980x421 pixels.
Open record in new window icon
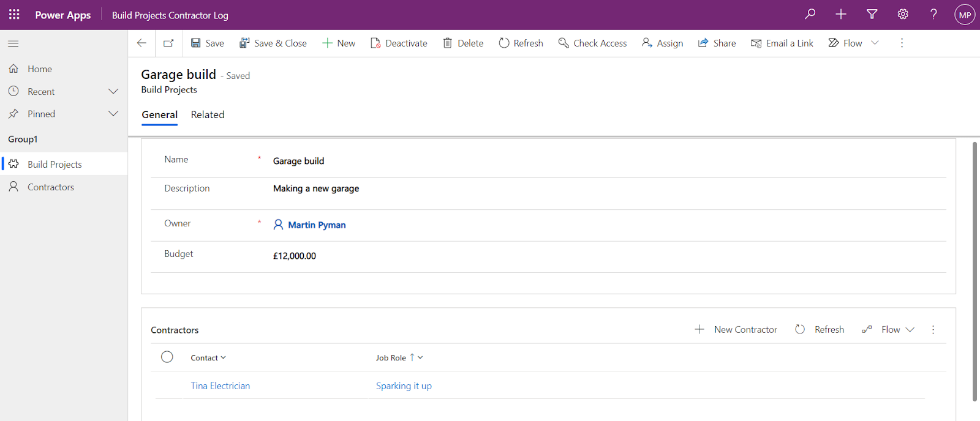point(168,43)
